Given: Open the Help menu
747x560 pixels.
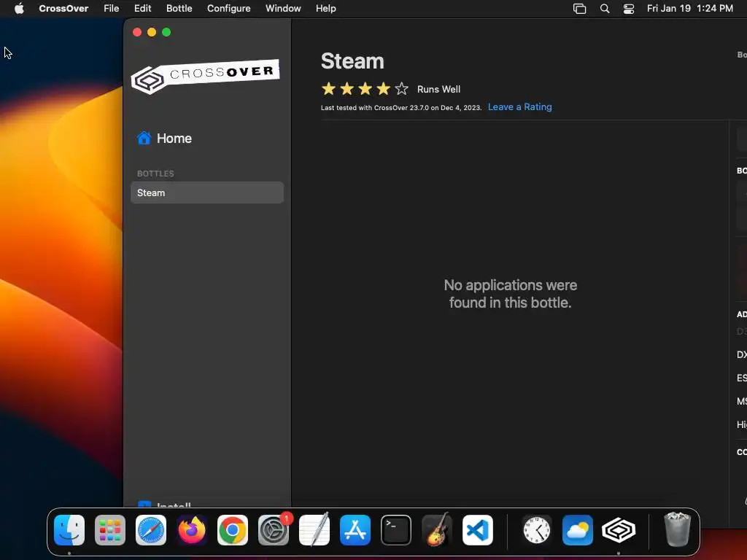Looking at the screenshot, I should [326, 8].
